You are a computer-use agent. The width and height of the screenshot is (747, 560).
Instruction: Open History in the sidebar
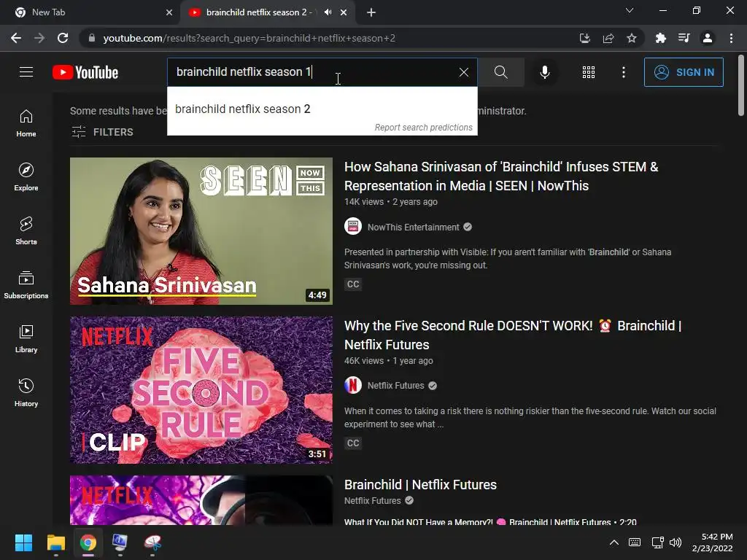26,393
